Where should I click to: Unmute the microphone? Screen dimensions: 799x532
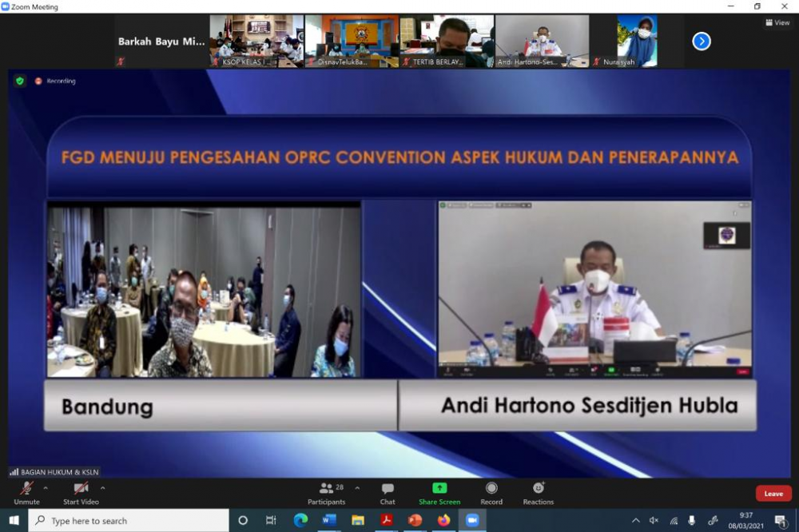pyautogui.click(x=26, y=494)
